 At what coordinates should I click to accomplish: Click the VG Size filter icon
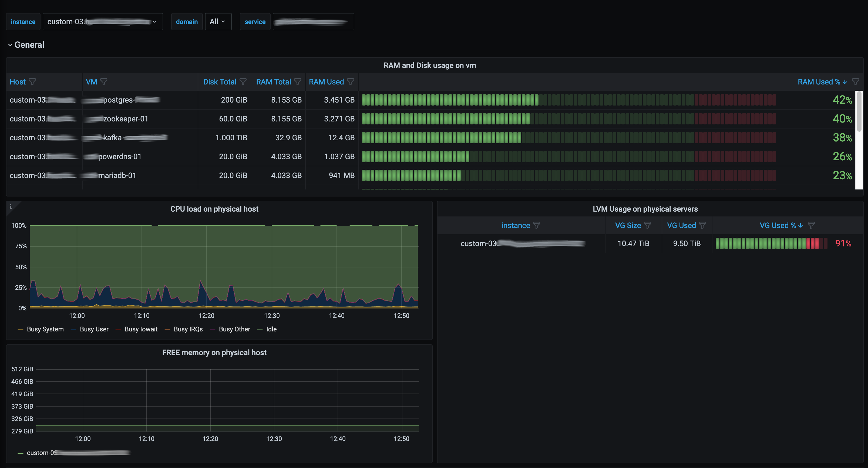(648, 225)
